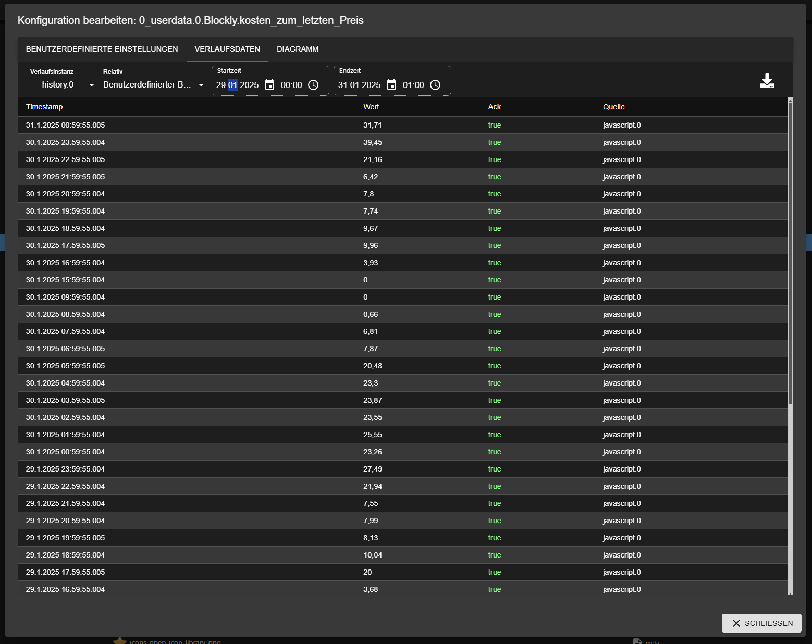Open the start date calendar picker
This screenshot has width=812, height=644.
269,85
